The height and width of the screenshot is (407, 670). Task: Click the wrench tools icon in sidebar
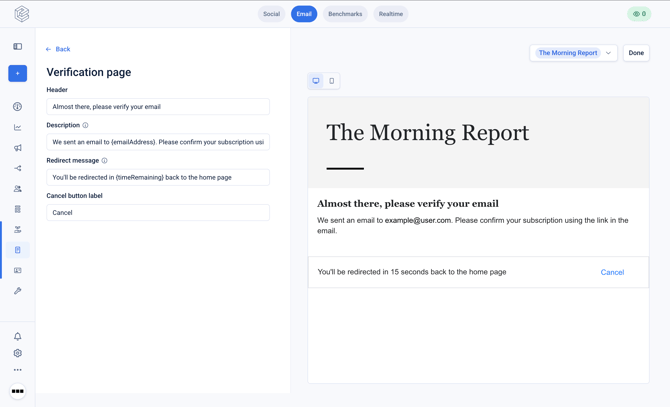18,291
